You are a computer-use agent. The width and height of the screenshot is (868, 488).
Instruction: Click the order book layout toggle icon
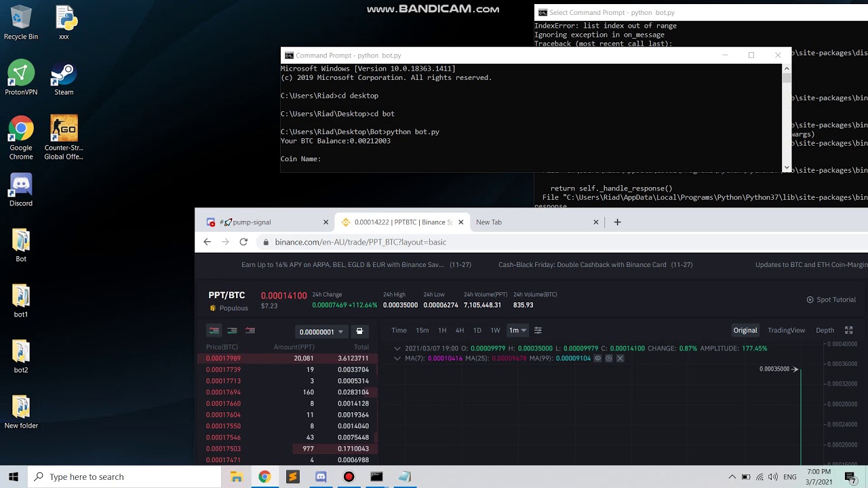coord(359,331)
